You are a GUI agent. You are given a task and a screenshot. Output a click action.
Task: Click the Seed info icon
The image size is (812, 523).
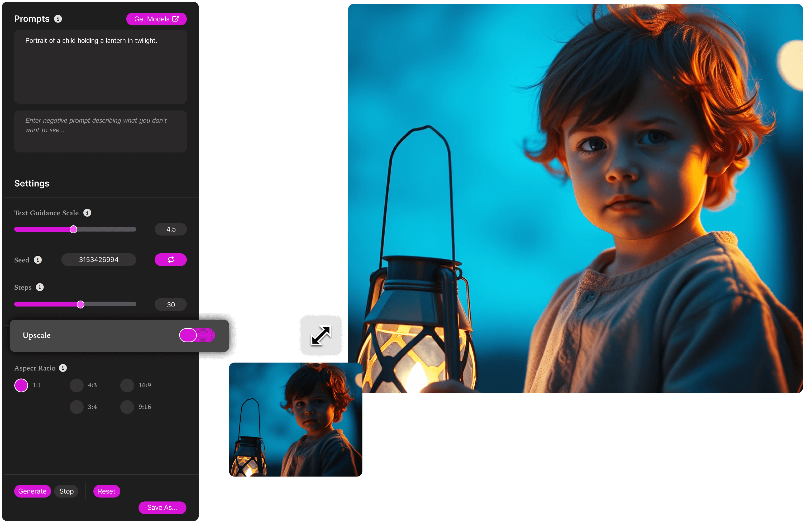tap(38, 260)
